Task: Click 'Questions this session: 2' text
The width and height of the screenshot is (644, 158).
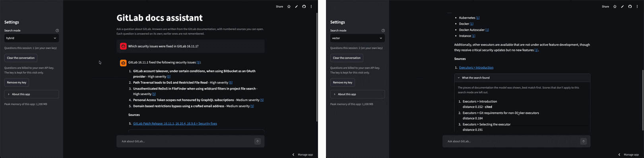Action: tap(357, 48)
